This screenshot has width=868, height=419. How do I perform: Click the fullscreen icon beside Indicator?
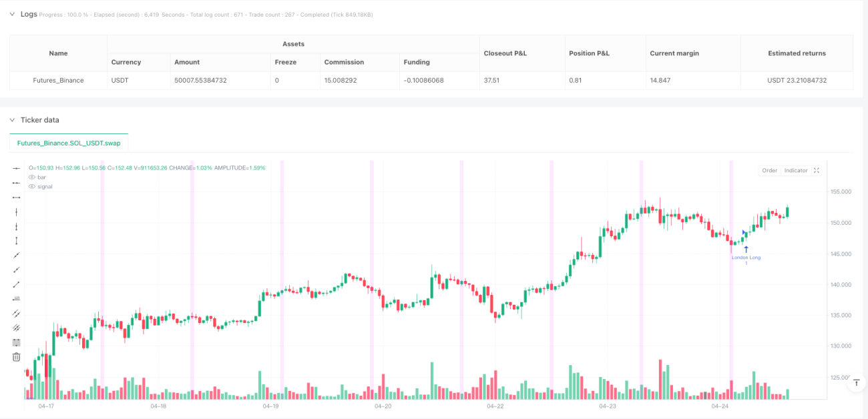tap(816, 171)
